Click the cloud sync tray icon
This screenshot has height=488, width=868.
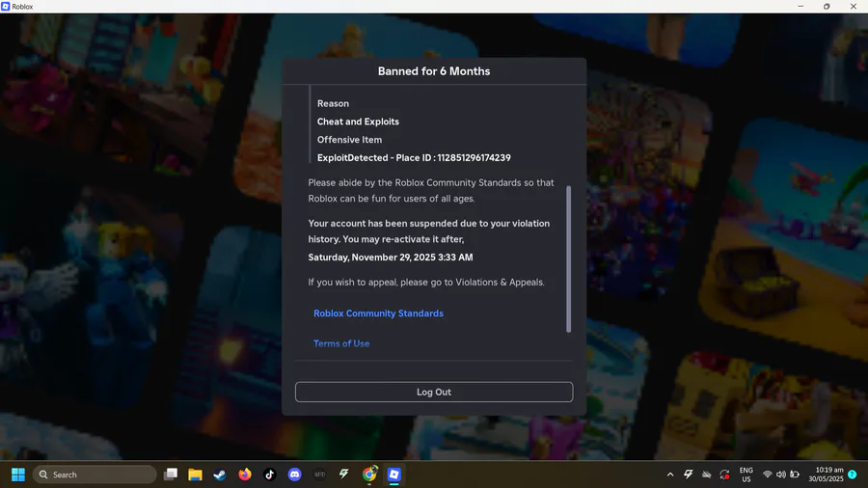[706, 474]
